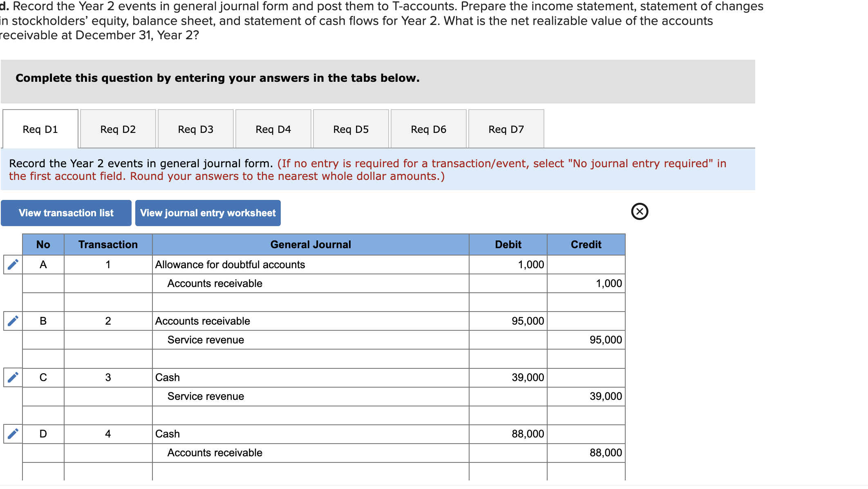Click the 88,000 debit cell for Cash
This screenshot has height=489, width=868.
[x=508, y=434]
